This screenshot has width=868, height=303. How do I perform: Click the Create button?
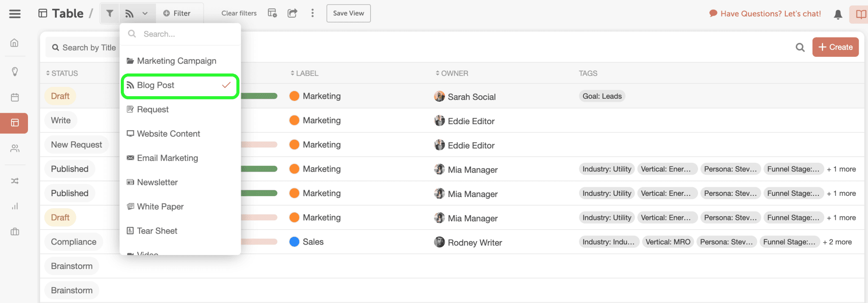click(x=835, y=47)
